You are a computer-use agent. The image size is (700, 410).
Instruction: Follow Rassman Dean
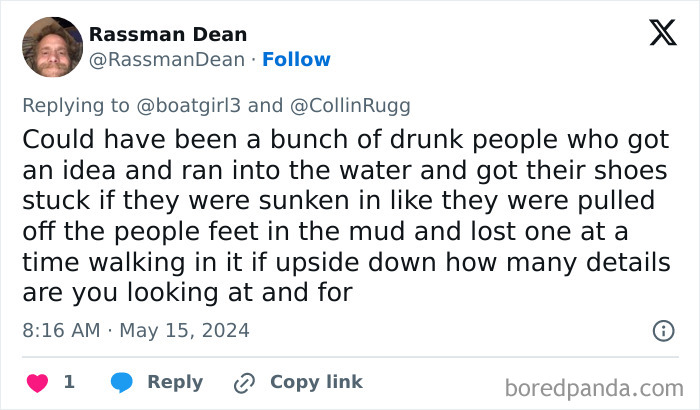click(x=296, y=60)
